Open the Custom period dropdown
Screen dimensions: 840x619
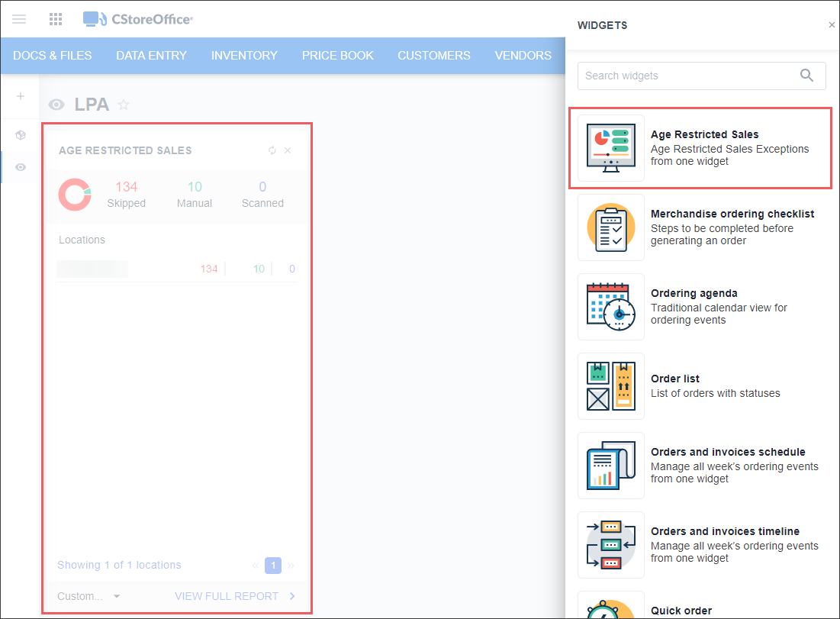89,596
